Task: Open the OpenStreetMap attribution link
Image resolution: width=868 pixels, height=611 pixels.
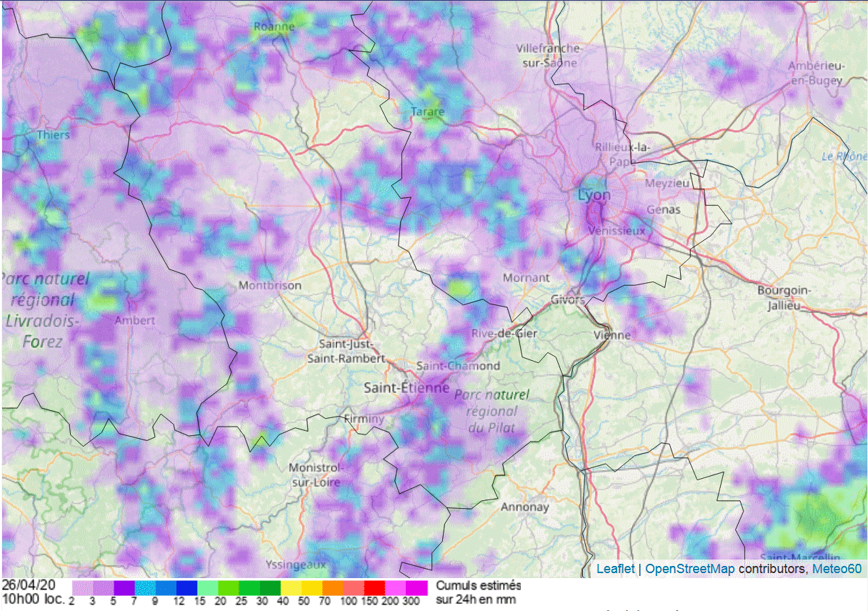Action: 689,569
